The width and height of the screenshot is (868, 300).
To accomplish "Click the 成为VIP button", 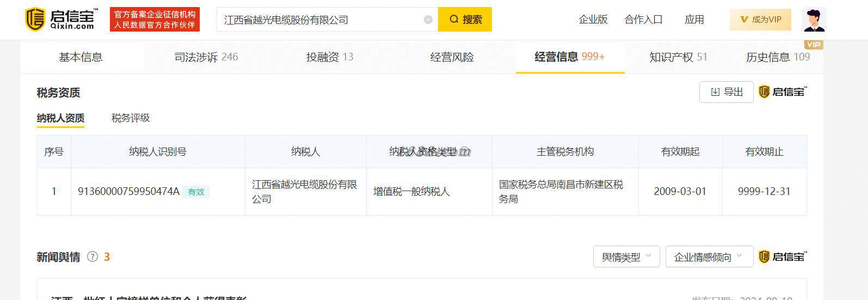I will (x=760, y=20).
